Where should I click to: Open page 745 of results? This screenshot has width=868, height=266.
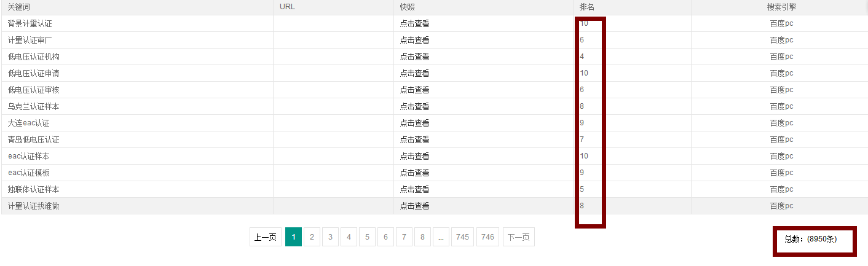tap(462, 237)
